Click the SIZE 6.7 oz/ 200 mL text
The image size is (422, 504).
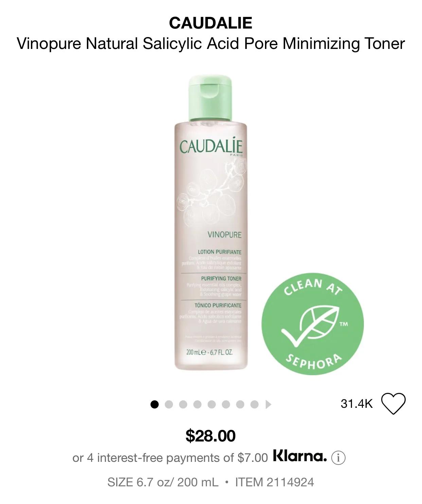point(163,482)
